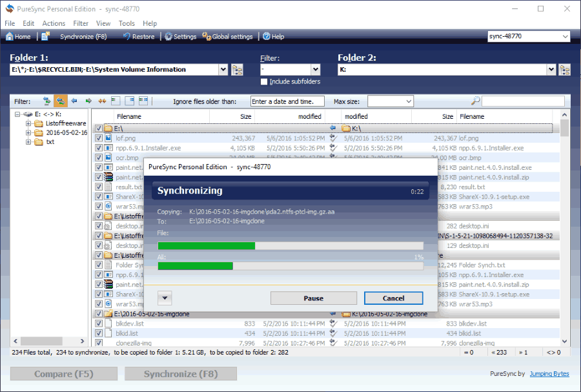The image size is (581, 392).
Task: Pause the synchronization
Action: (314, 298)
